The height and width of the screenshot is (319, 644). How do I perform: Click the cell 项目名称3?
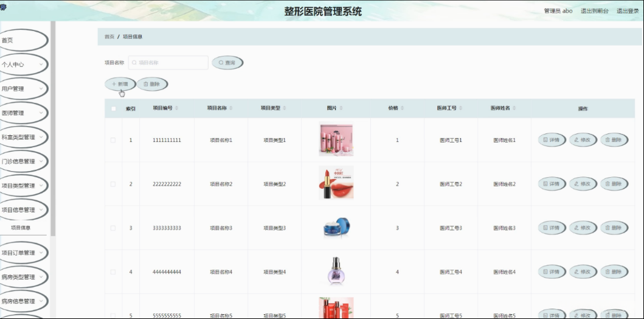coord(221,228)
